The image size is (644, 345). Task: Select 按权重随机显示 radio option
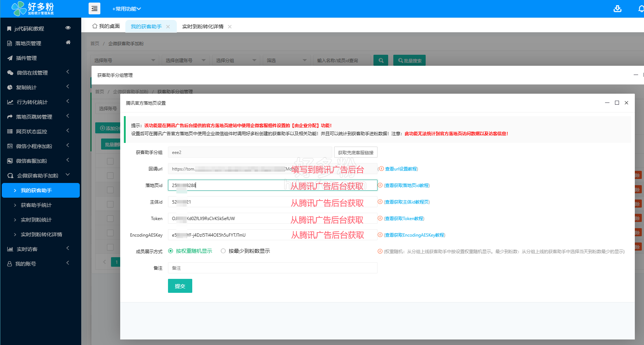point(171,251)
